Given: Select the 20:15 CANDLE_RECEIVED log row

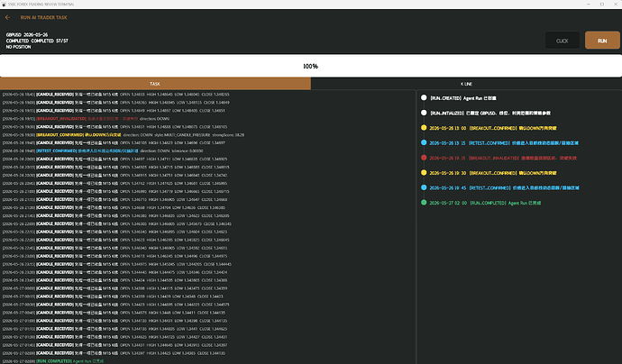Looking at the screenshot, I should pyautogui.click(x=115, y=168).
